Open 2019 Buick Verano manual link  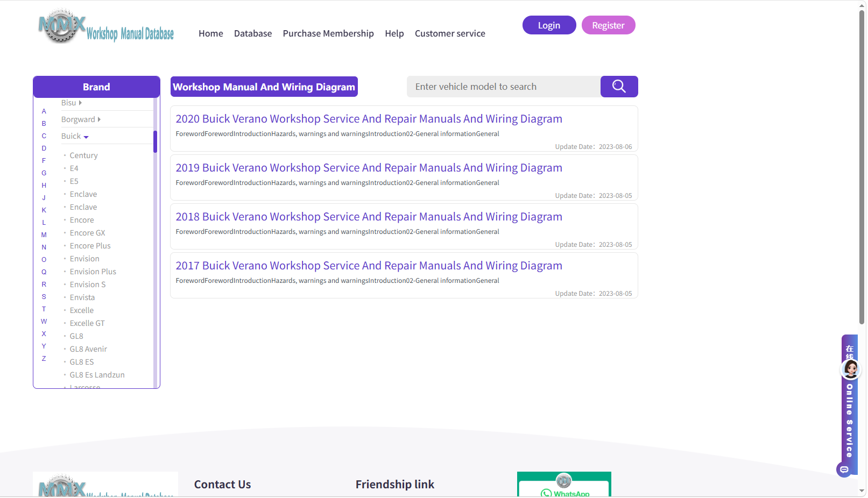point(369,168)
